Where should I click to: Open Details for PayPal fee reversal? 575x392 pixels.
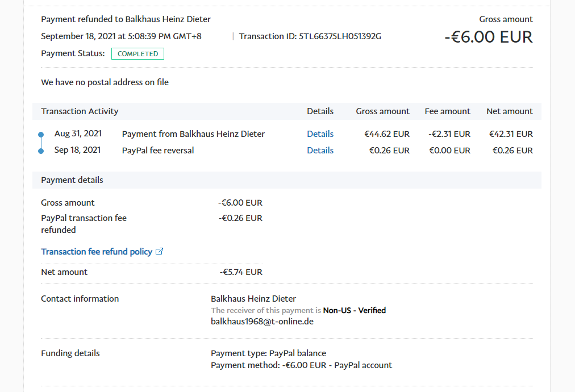(320, 151)
